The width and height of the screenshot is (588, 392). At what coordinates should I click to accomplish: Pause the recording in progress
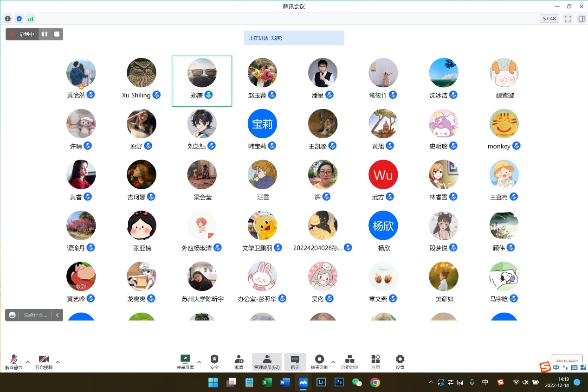click(x=45, y=34)
